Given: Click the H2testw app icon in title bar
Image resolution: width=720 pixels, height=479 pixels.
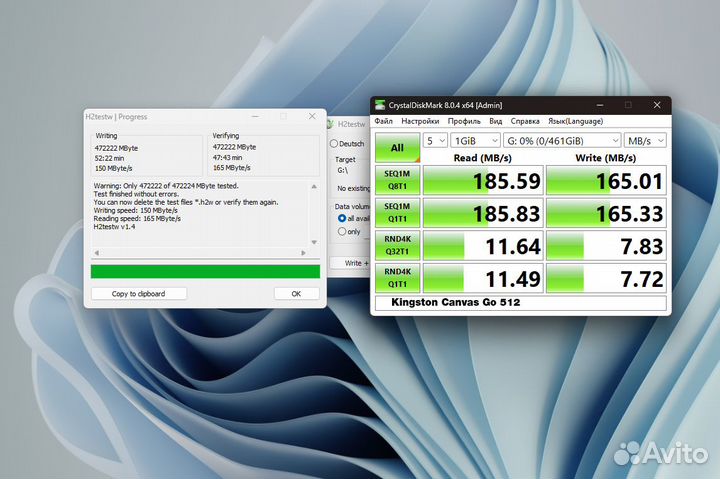Looking at the screenshot, I should (330, 124).
